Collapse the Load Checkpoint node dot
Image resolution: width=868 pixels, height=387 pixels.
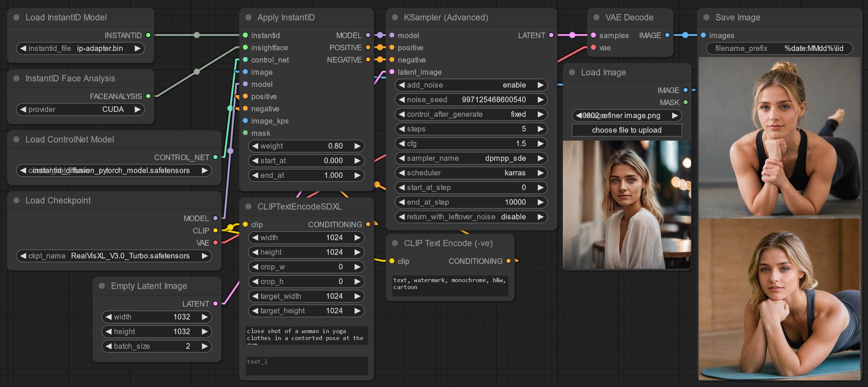pos(16,200)
